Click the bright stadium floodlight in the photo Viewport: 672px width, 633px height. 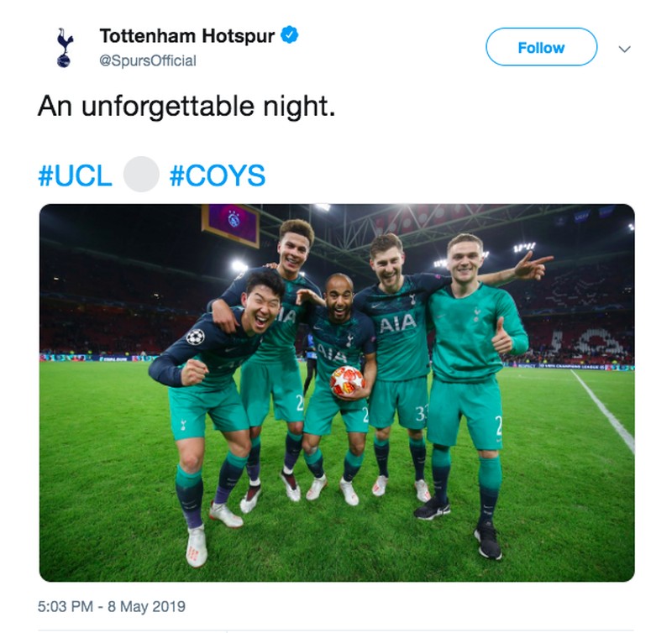(239, 266)
